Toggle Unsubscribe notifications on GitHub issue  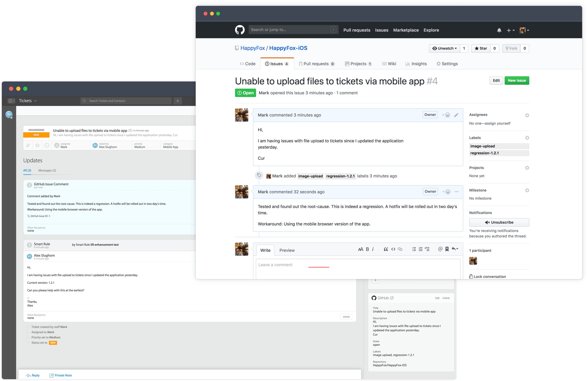click(498, 222)
